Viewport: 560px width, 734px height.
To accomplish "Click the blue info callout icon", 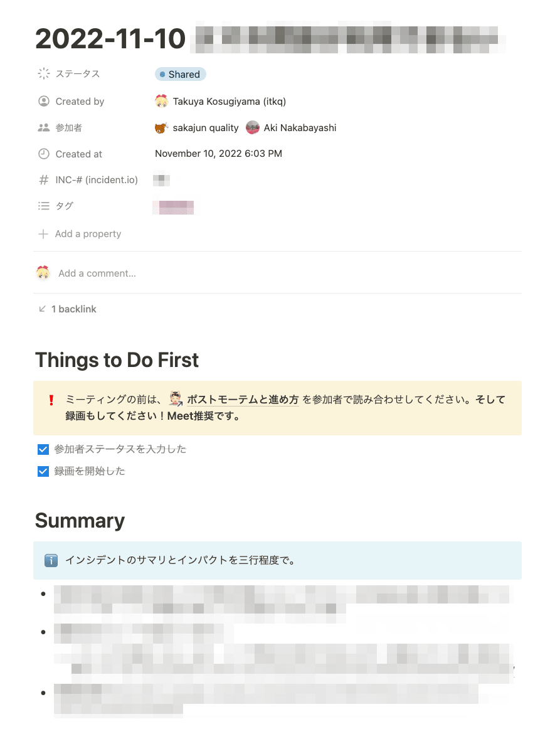I will [x=51, y=560].
